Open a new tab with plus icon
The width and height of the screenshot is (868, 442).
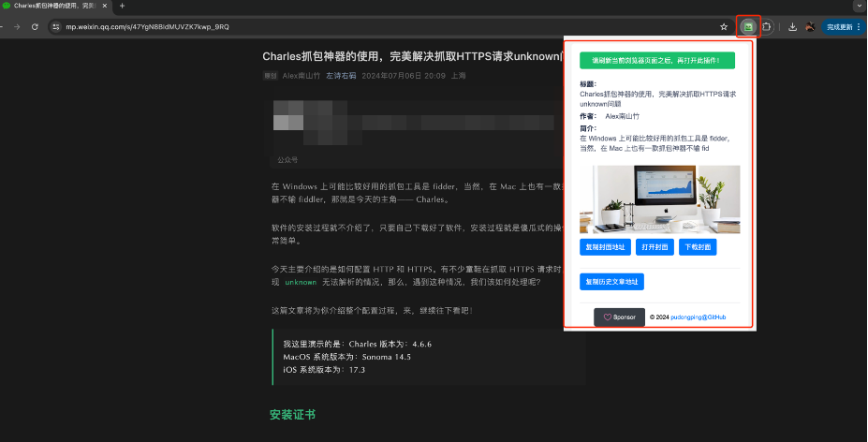pos(122,7)
